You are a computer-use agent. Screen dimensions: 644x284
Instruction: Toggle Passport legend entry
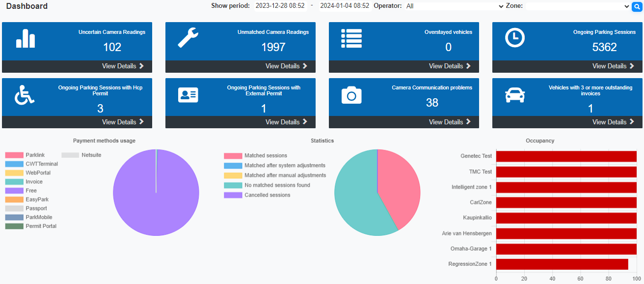[26, 208]
